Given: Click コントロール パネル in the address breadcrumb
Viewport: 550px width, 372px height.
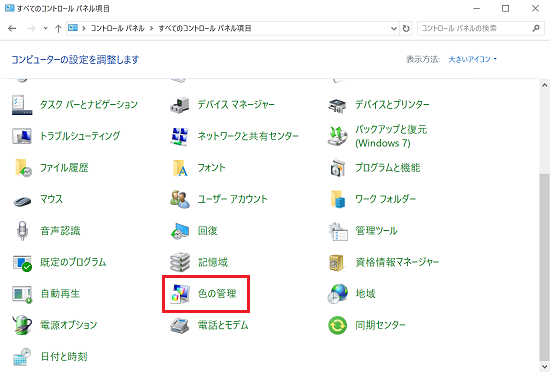Looking at the screenshot, I should point(118,28).
